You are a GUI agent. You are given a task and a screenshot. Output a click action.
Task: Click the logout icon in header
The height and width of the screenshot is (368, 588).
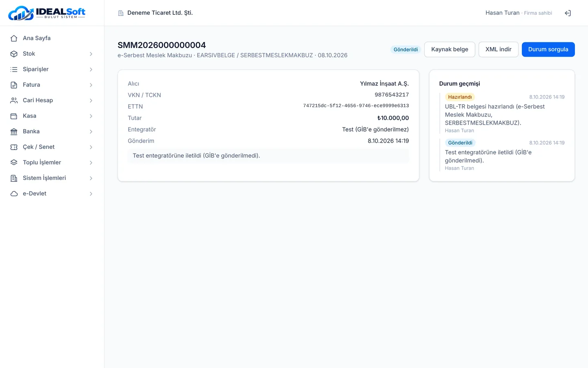coord(568,13)
